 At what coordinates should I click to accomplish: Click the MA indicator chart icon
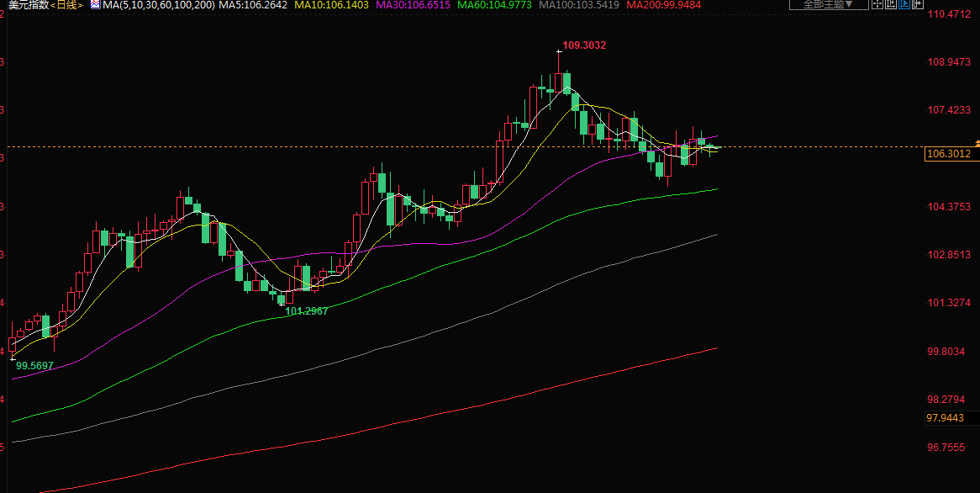95,5
